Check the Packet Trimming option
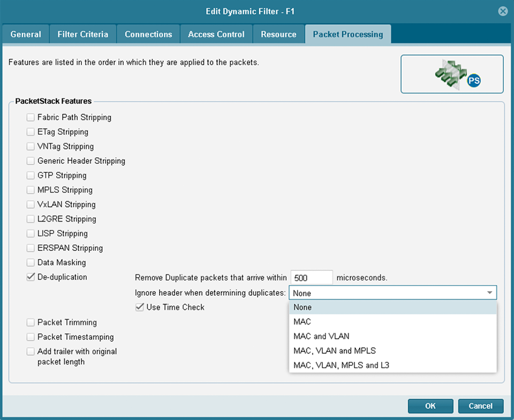The width and height of the screenshot is (514, 420). 31,323
